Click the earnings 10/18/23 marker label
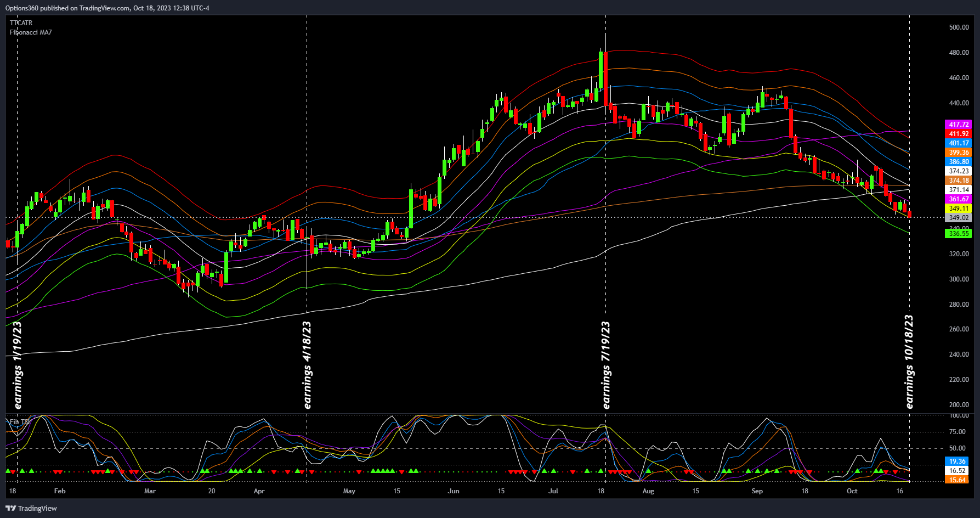980x518 pixels. click(910, 362)
